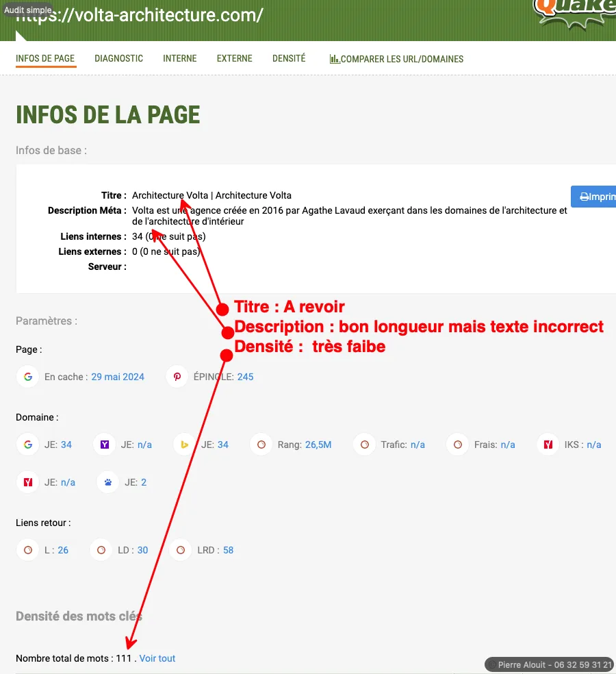Open Comparer les URL/Domaines
This screenshot has width=616, height=674.
[396, 60]
